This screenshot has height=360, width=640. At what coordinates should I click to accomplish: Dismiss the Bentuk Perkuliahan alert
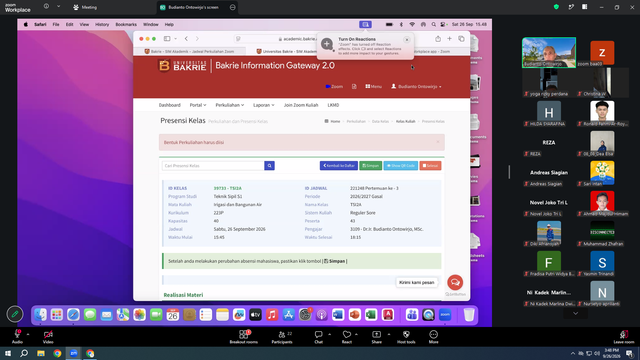[x=438, y=142]
